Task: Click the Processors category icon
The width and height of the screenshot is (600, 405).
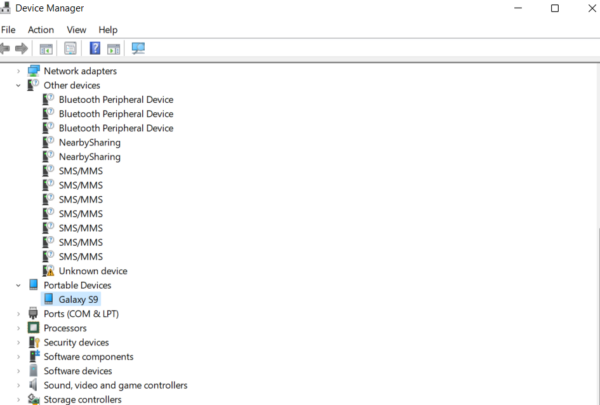Action: 34,328
